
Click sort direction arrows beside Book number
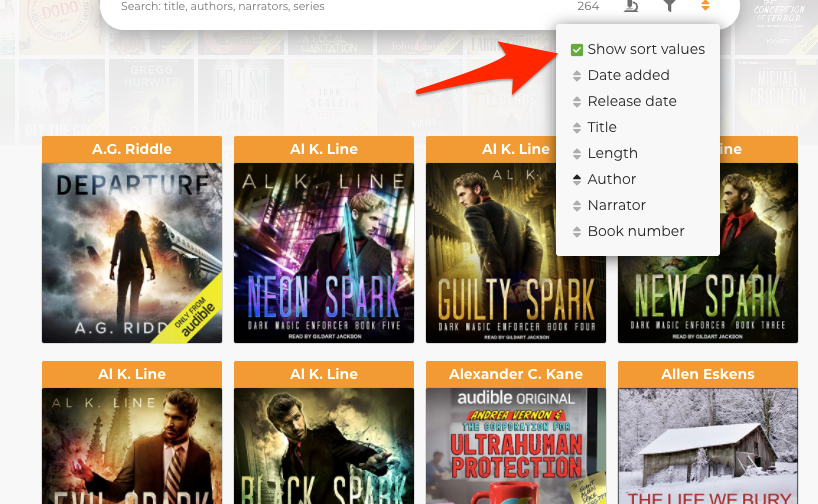click(x=576, y=232)
